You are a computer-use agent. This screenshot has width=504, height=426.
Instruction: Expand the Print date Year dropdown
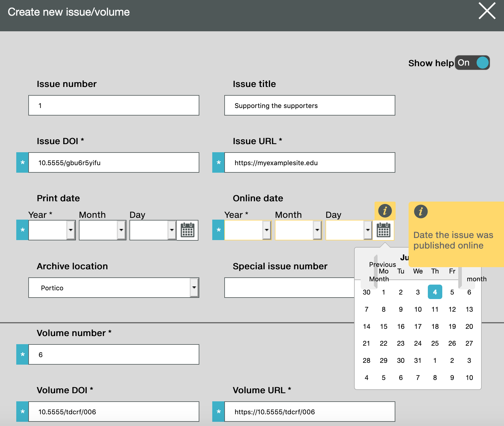coord(71,230)
